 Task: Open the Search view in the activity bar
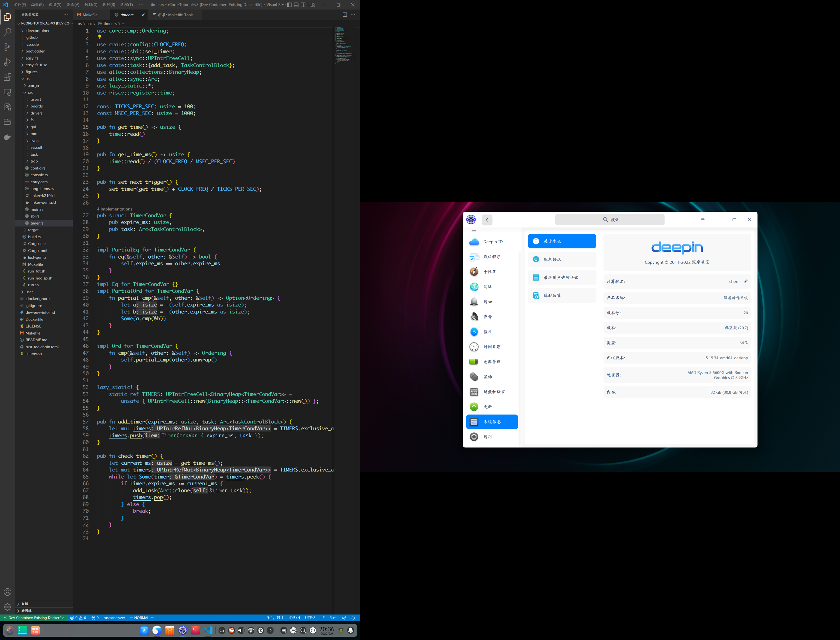coord(7,32)
